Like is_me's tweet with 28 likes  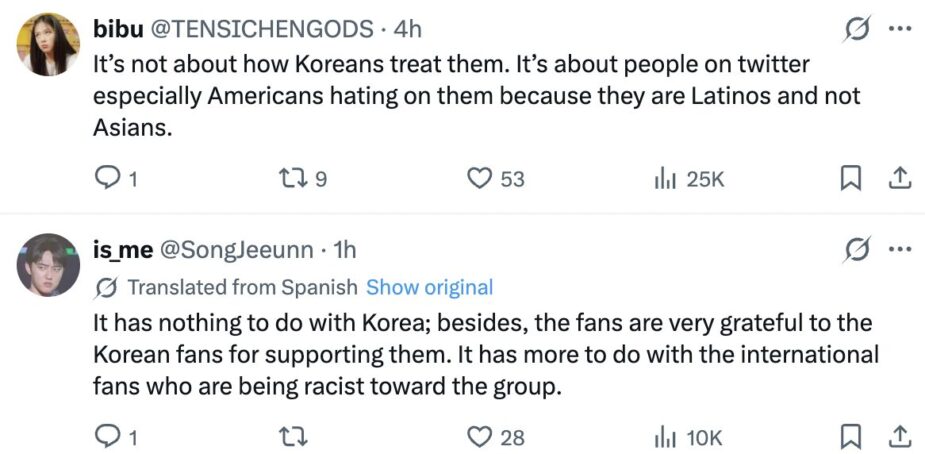(x=481, y=436)
